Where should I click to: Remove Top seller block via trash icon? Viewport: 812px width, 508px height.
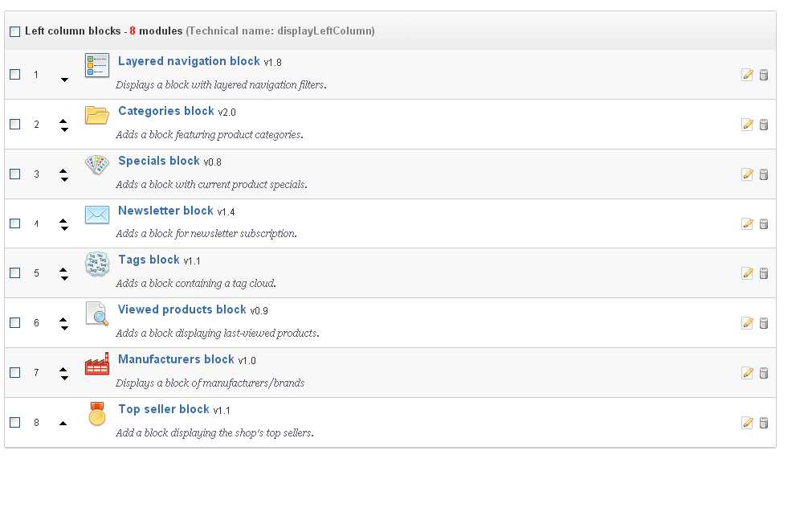point(764,423)
